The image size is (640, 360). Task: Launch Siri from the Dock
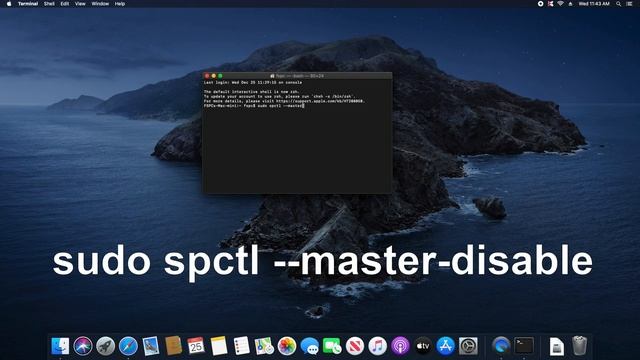[x=83, y=346]
